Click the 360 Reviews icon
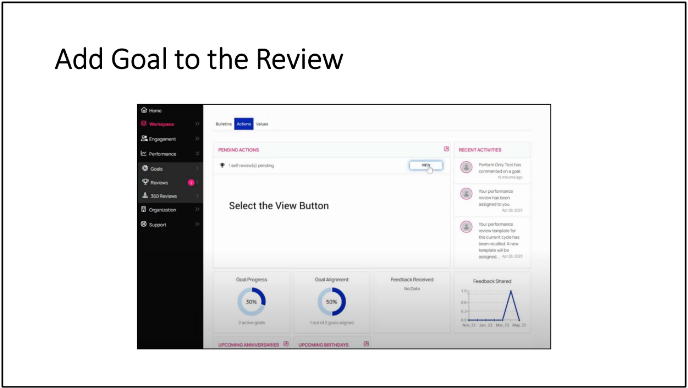The width and height of the screenshot is (688, 388). [x=145, y=195]
